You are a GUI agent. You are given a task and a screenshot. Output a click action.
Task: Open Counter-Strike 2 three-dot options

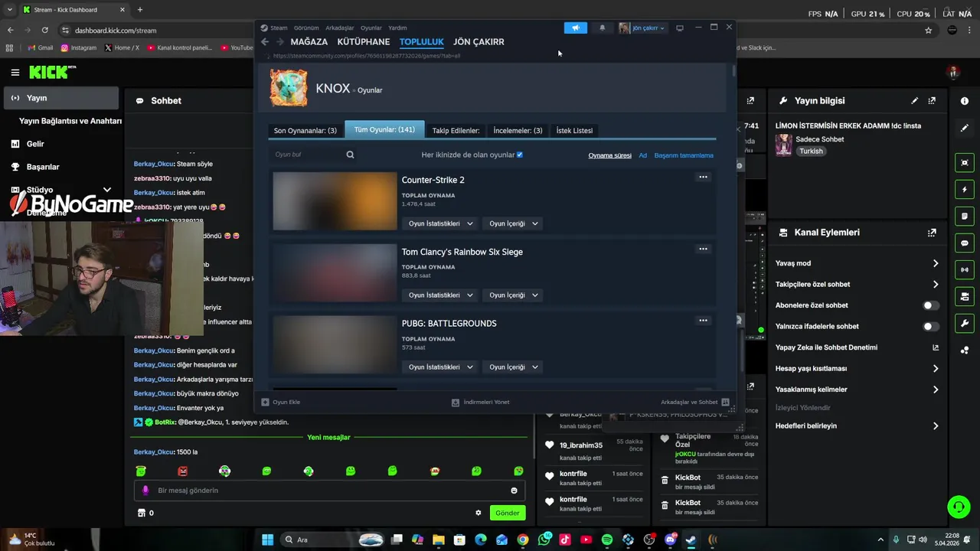pyautogui.click(x=703, y=177)
